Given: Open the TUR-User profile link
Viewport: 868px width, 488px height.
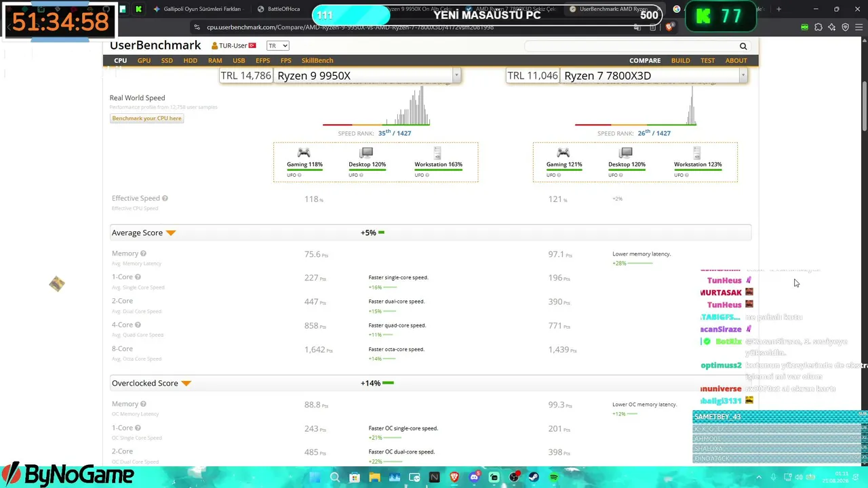Looking at the screenshot, I should pyautogui.click(x=233, y=45).
